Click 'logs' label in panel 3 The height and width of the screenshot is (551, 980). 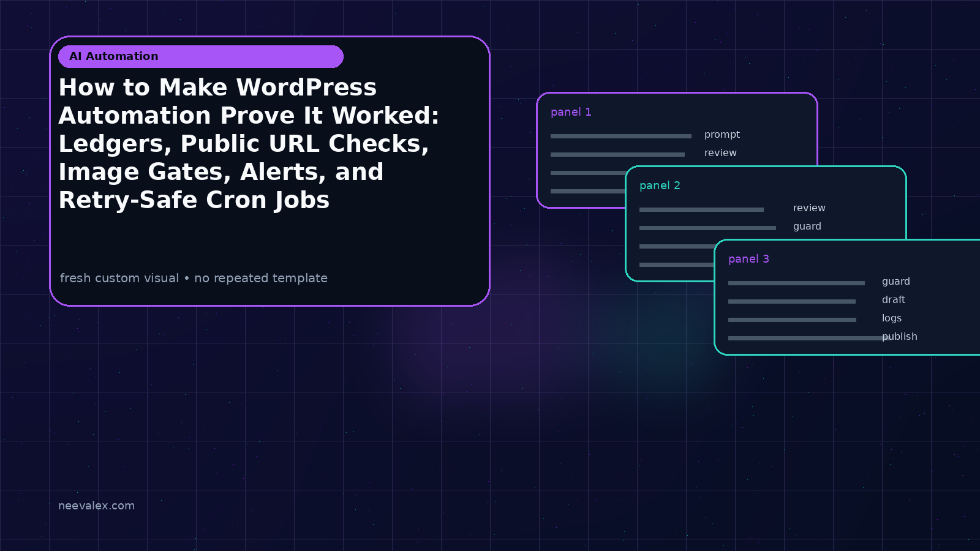[x=892, y=318]
